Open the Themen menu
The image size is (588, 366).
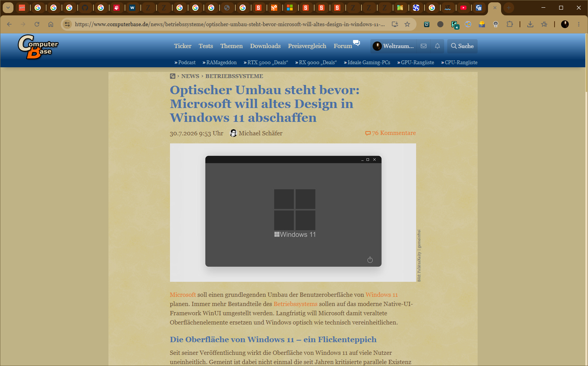point(232,46)
